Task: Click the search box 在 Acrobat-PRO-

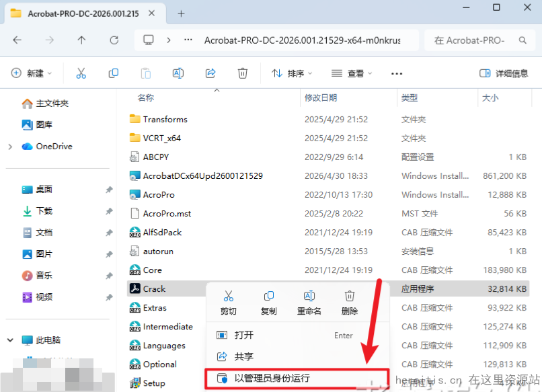Action: (479, 40)
